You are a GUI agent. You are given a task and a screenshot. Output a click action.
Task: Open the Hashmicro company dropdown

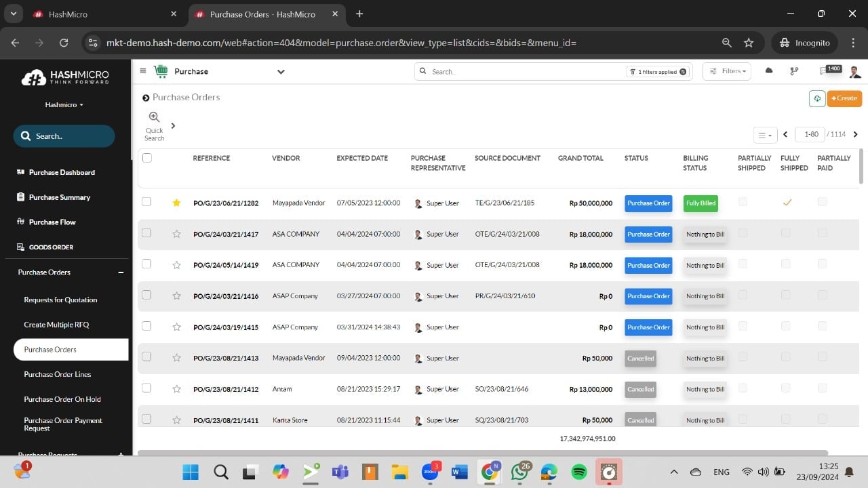(x=64, y=105)
